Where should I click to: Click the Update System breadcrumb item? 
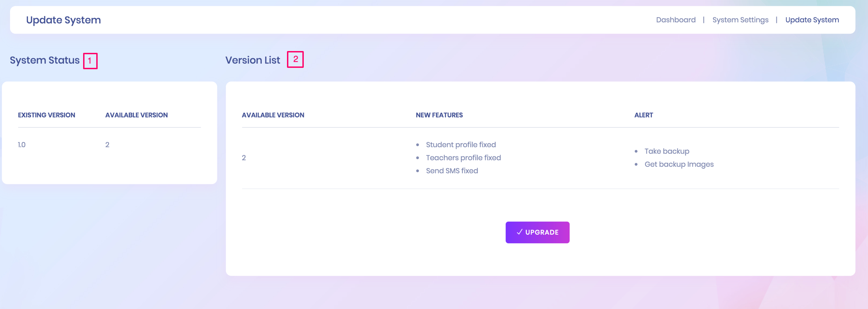(x=812, y=20)
